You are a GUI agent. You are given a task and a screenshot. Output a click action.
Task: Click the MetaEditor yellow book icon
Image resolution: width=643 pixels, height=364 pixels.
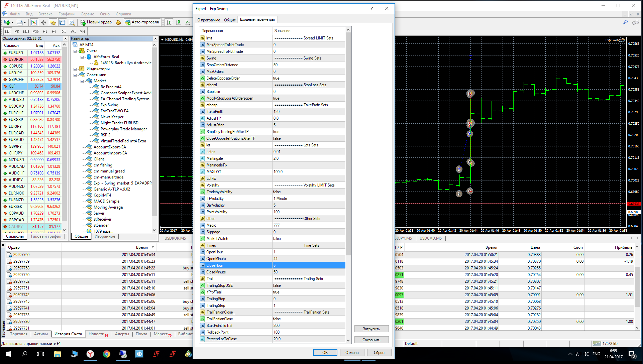click(118, 22)
